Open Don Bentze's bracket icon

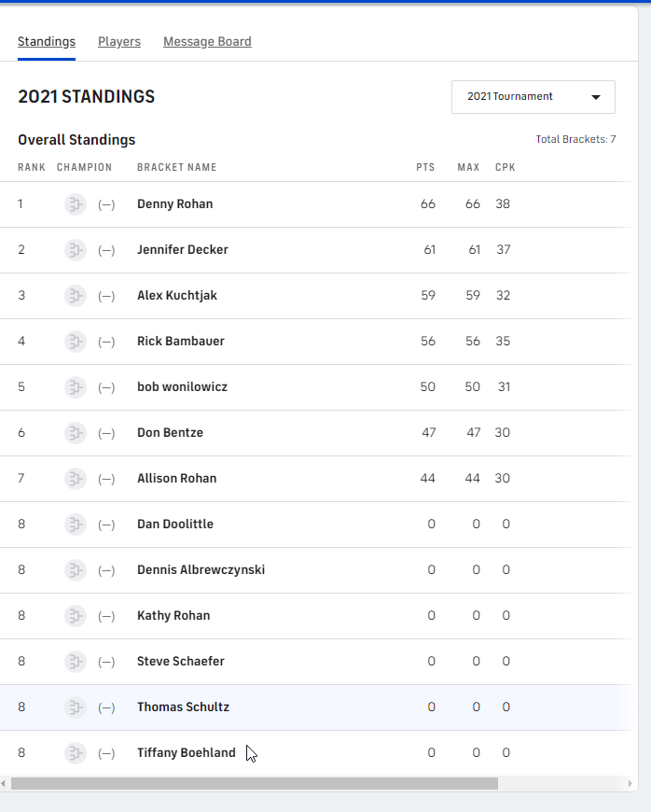[x=76, y=433]
